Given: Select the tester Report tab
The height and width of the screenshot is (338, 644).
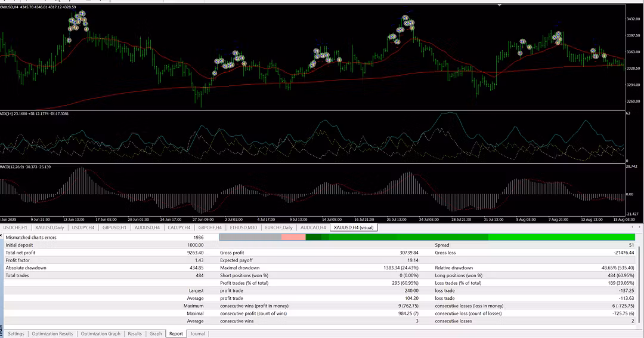Looking at the screenshot, I should pos(176,333).
